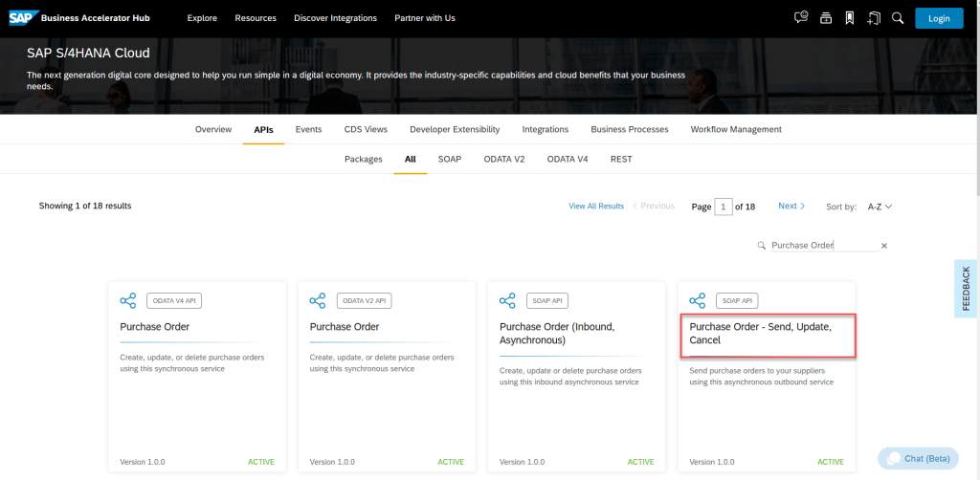Open the feedback smiley chat icon

click(x=801, y=18)
